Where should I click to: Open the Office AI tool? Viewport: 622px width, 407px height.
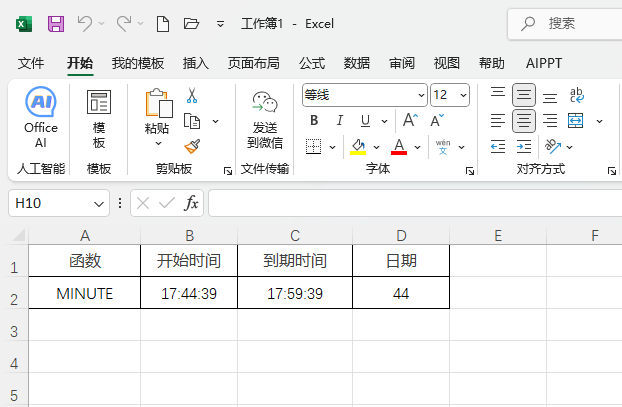[41, 118]
